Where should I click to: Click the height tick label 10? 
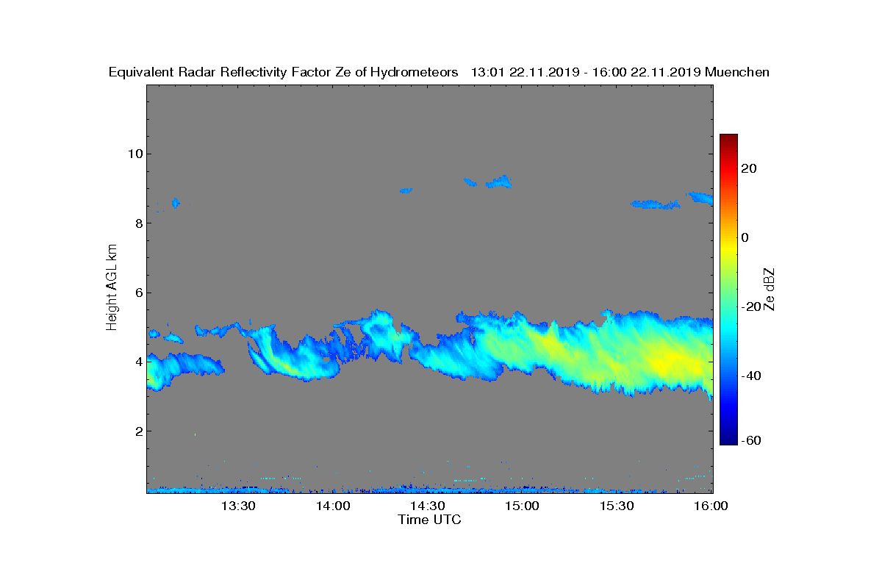(x=134, y=154)
